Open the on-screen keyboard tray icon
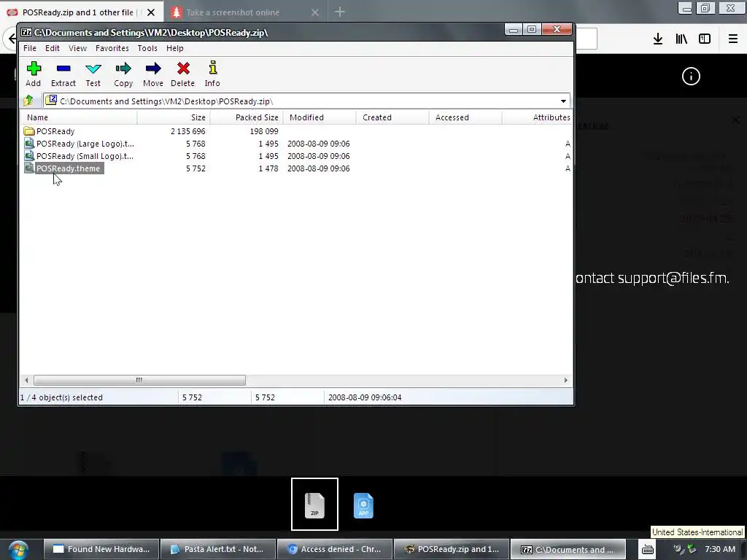This screenshot has height=560, width=747. [x=648, y=550]
